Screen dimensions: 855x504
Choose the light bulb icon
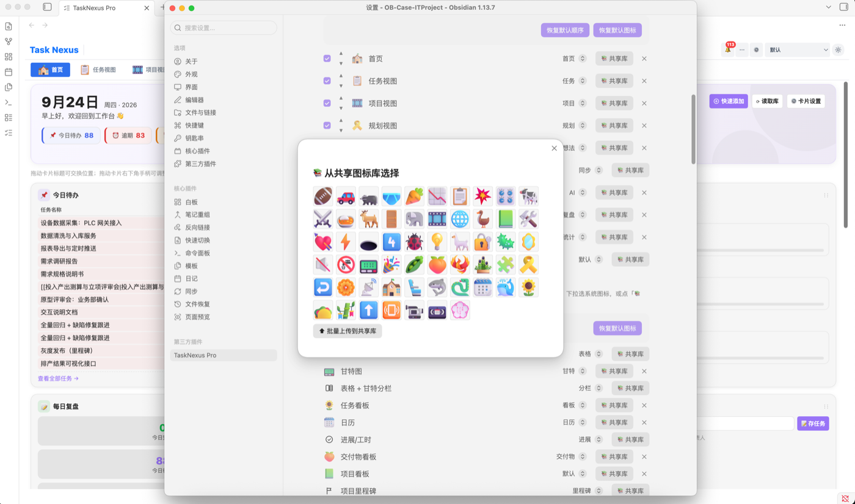[x=437, y=242]
